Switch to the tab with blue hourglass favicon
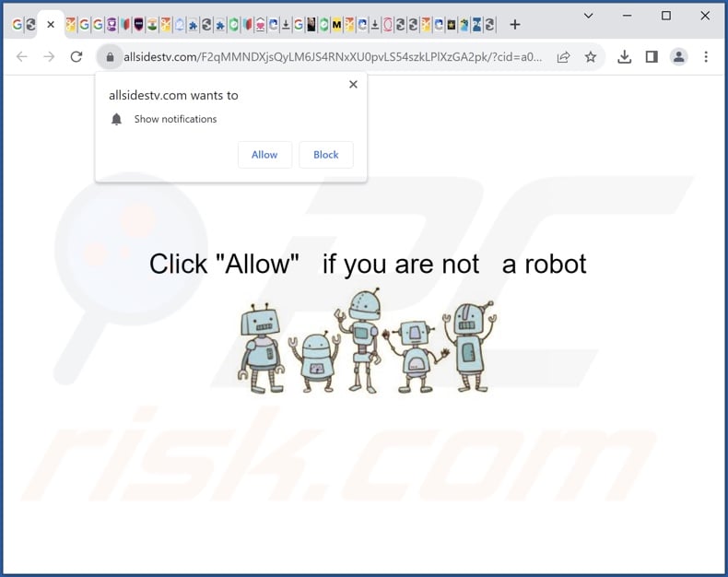 point(476,24)
